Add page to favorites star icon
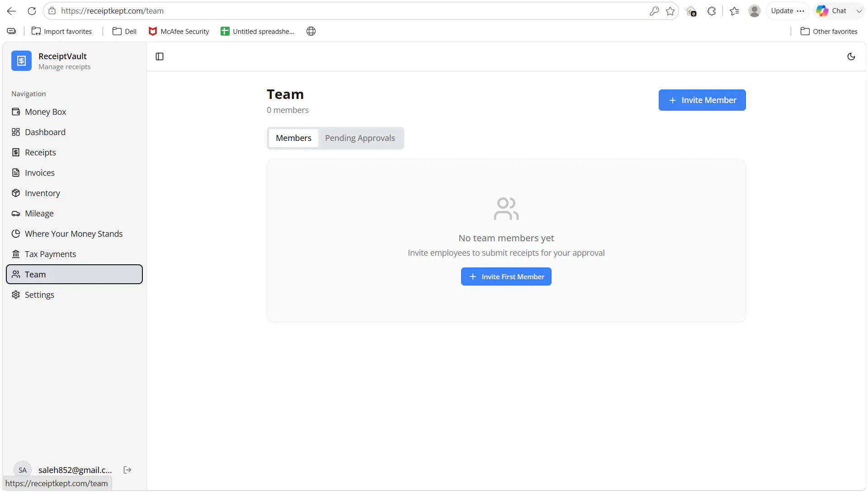Image resolution: width=868 pixels, height=492 pixels. (670, 11)
